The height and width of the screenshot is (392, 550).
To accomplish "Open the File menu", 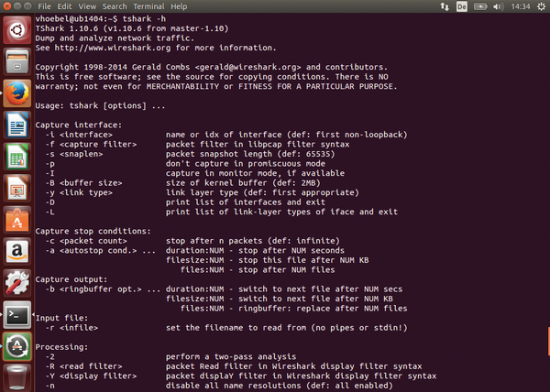I will coord(44,6).
